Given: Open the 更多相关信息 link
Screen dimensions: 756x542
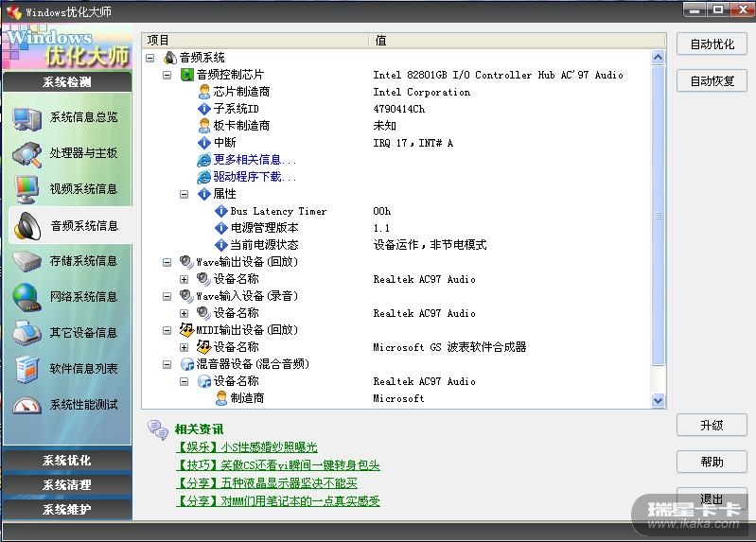Looking at the screenshot, I should click(x=255, y=160).
